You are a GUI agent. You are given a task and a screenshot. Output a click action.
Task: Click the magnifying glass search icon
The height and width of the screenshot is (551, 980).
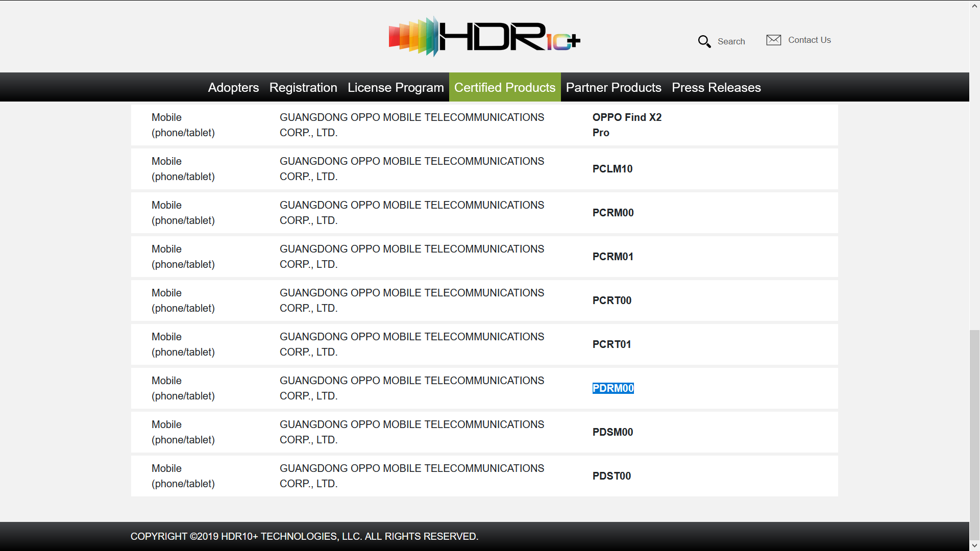click(x=704, y=41)
